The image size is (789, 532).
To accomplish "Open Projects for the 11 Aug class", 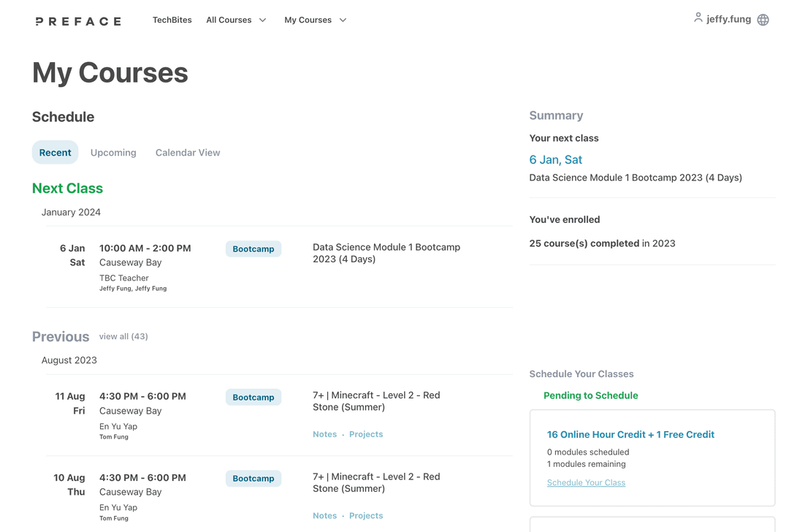I will point(366,434).
